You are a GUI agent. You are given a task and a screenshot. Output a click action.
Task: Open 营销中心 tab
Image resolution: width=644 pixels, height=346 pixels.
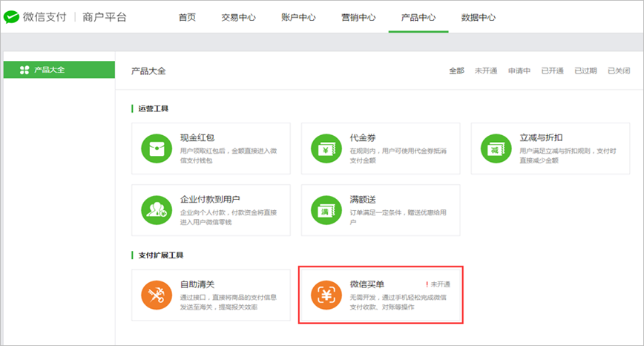coord(358,17)
